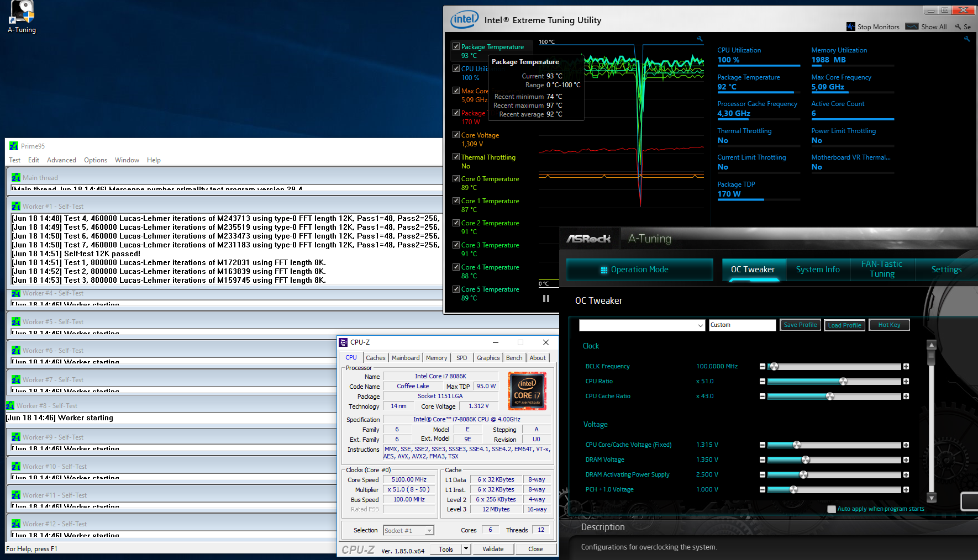This screenshot has width=978, height=560.
Task: Uncheck the Package Temperature monitor checkbox
Action: click(x=456, y=46)
